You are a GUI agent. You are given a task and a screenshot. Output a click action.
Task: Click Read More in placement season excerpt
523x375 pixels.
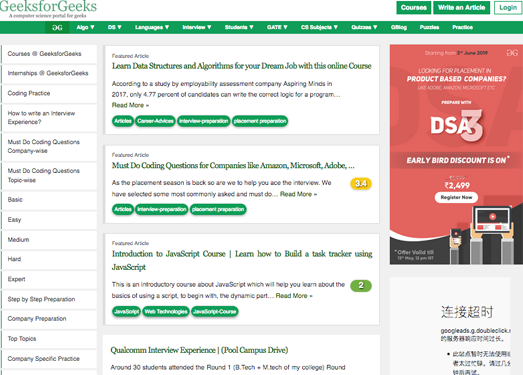coord(298,194)
